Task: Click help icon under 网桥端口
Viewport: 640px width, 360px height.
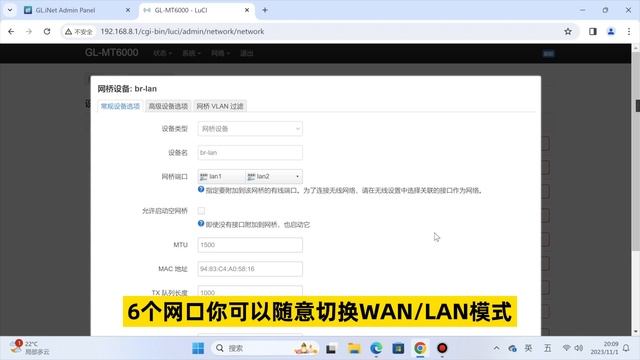Action: pyautogui.click(x=201, y=189)
